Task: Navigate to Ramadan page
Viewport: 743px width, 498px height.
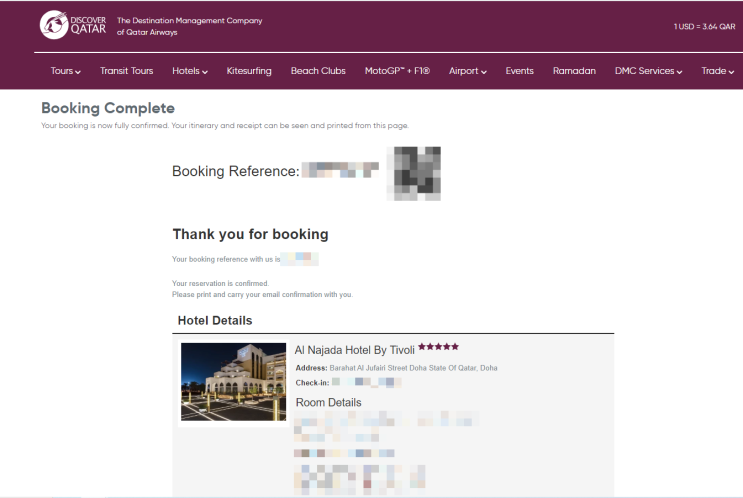Action: (574, 71)
